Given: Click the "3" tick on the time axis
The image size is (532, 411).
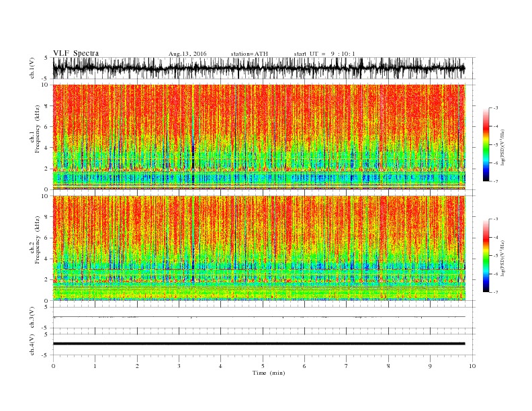Looking at the screenshot, I should pos(179,366).
